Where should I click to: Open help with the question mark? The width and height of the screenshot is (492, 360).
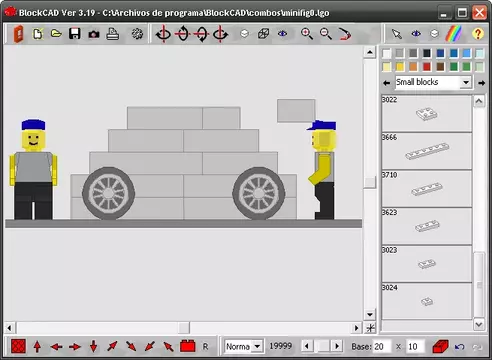(478, 34)
